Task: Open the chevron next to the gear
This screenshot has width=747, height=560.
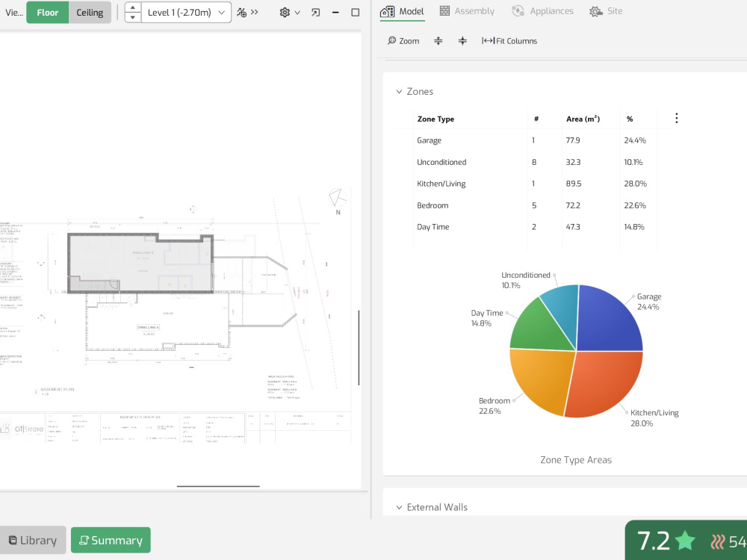Action: [297, 13]
